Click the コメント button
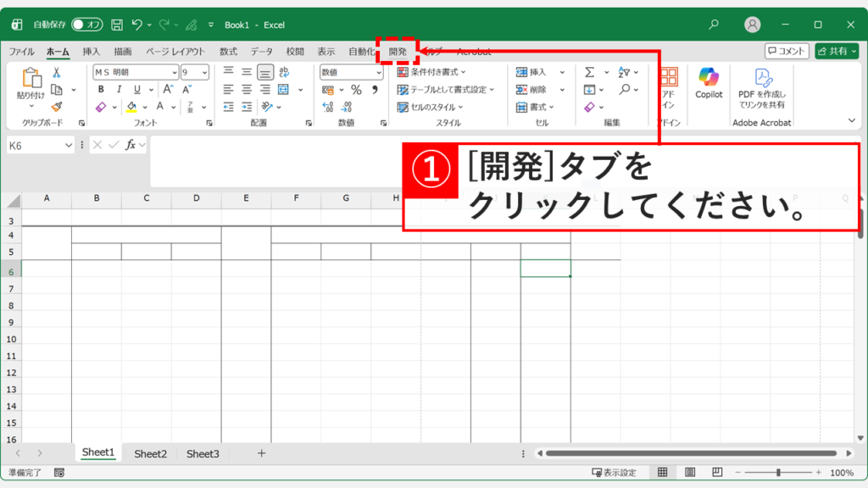The height and width of the screenshot is (488, 868). (788, 51)
